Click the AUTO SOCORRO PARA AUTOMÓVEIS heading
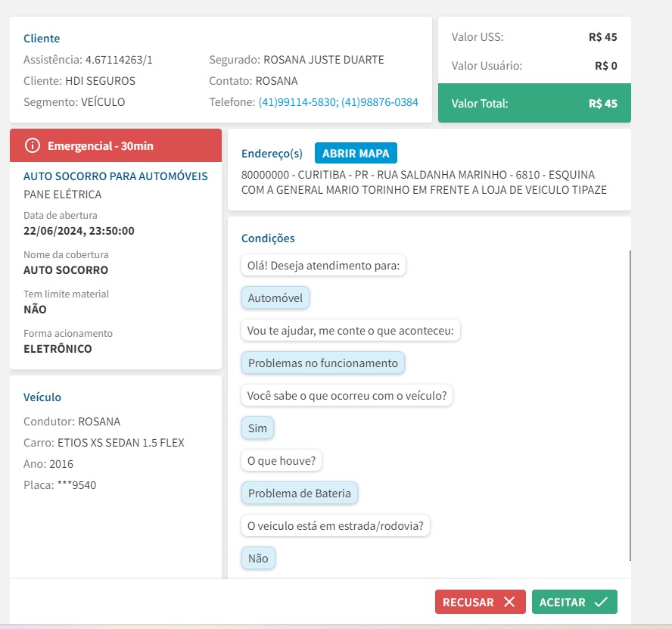The height and width of the screenshot is (629, 672). point(115,176)
